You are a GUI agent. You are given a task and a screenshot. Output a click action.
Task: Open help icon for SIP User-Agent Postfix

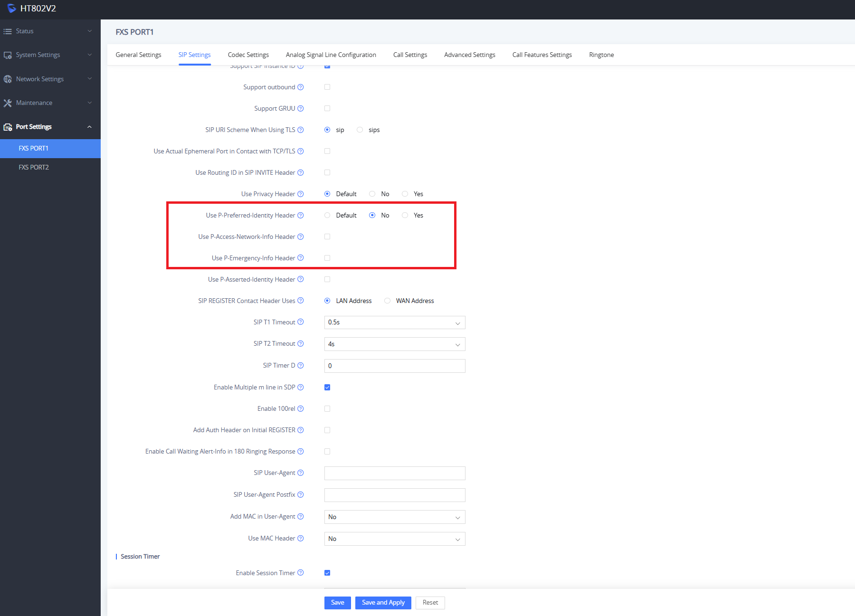coord(300,495)
